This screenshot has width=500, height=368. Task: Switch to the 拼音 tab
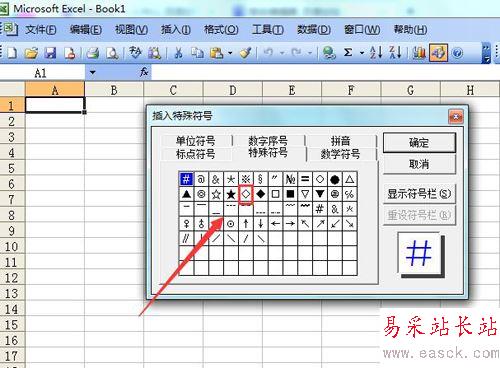tap(341, 141)
